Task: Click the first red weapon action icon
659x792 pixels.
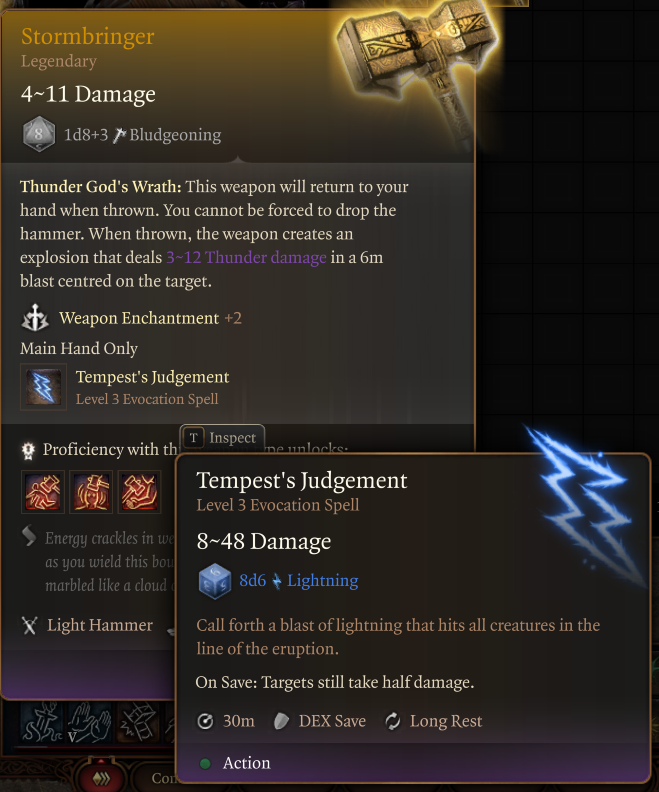Action: pyautogui.click(x=43, y=492)
